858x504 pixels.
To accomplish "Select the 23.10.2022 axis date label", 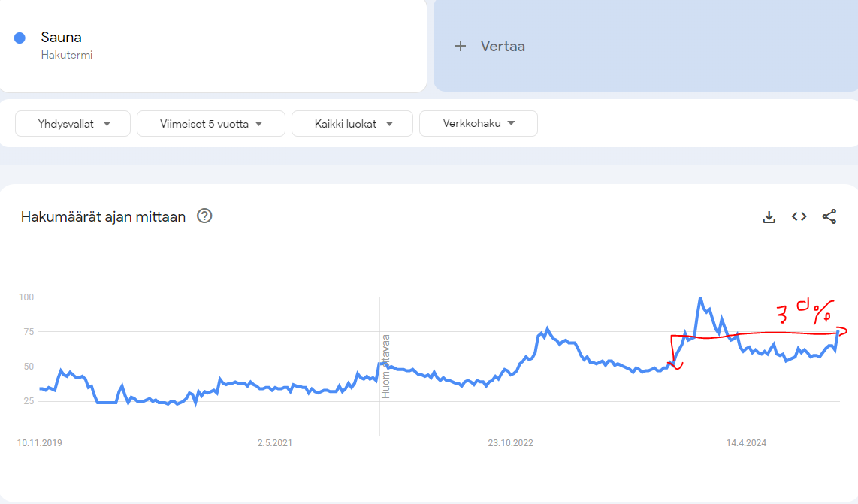I will click(510, 443).
